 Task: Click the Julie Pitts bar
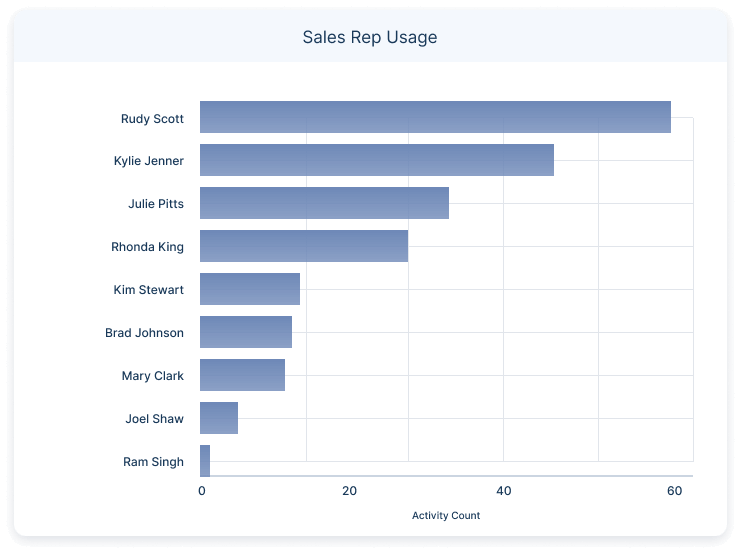324,203
